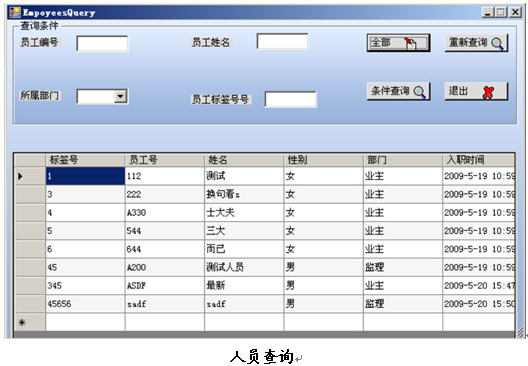Click the window resize grip corner
The image size is (528, 366).
click(520, 333)
